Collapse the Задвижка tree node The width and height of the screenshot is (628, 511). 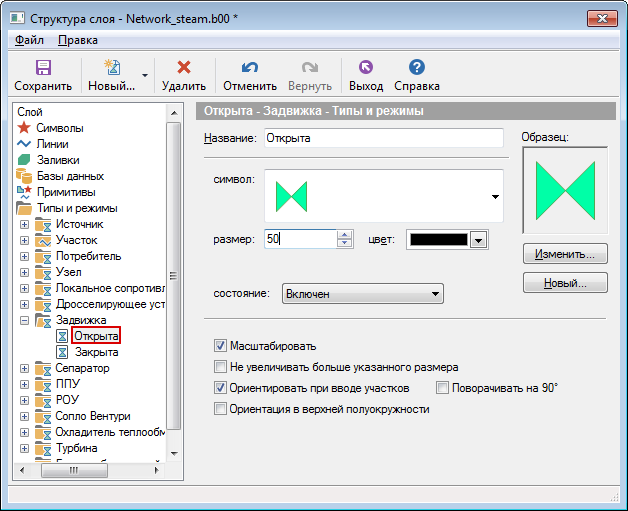pos(25,320)
